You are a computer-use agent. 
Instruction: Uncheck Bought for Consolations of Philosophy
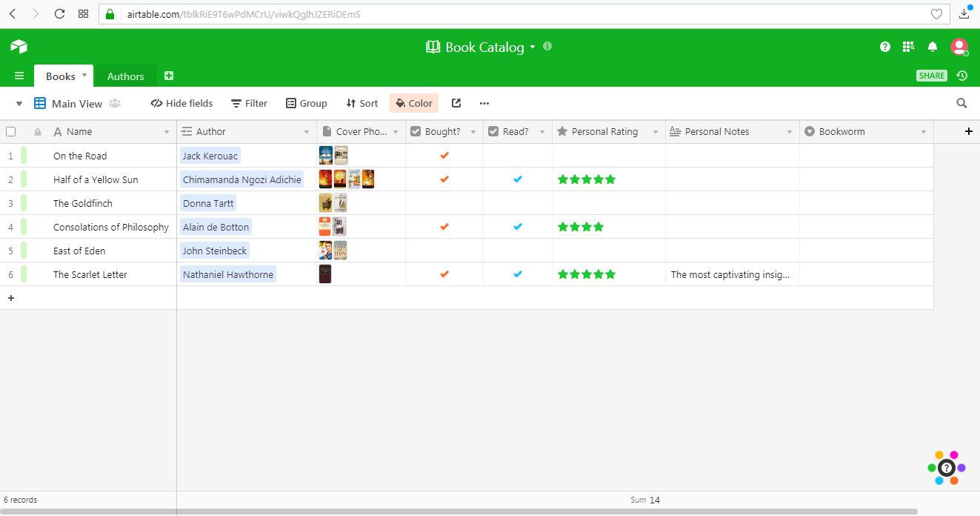(x=444, y=227)
